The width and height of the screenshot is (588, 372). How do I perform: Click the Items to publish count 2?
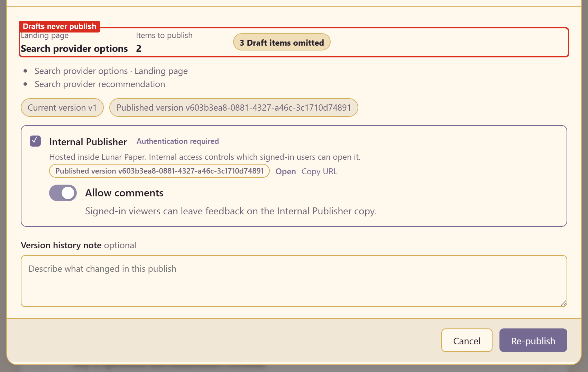tap(139, 48)
